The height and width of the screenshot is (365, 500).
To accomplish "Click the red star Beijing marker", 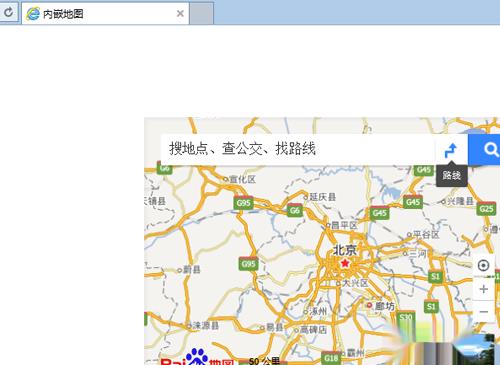I will pos(345,263).
